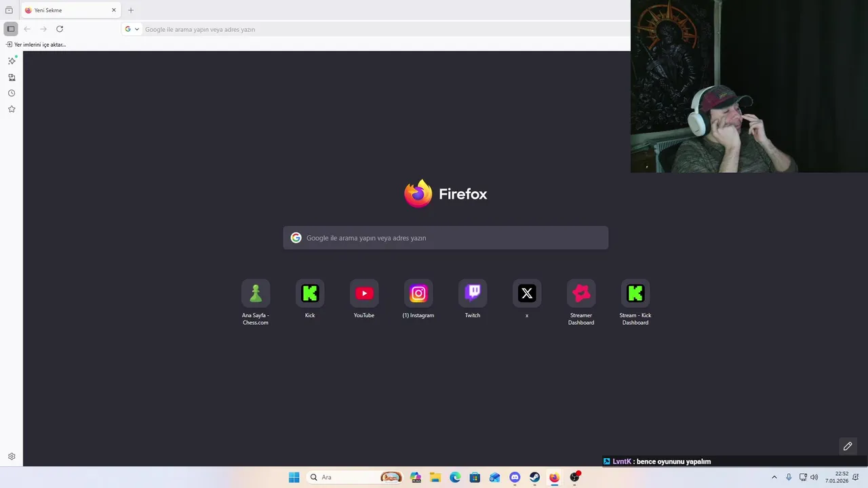Image resolution: width=868 pixels, height=488 pixels.
Task: Close the Yeni Sekme tab
Action: (x=114, y=10)
